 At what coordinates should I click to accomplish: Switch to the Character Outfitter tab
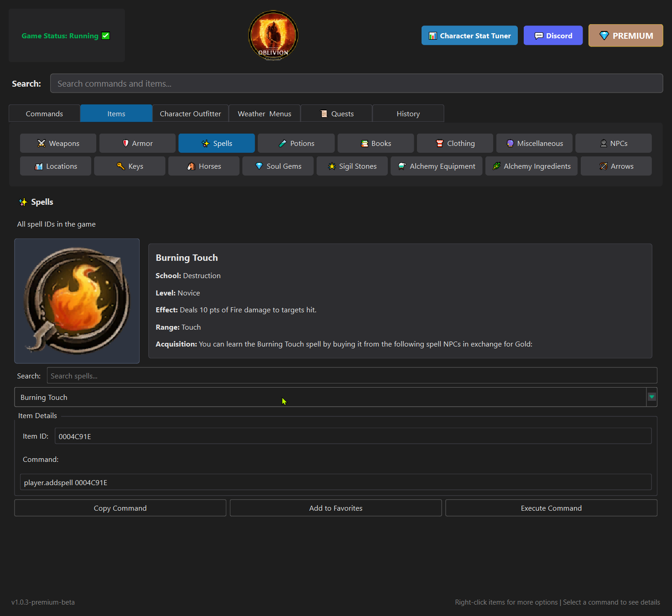coord(190,114)
